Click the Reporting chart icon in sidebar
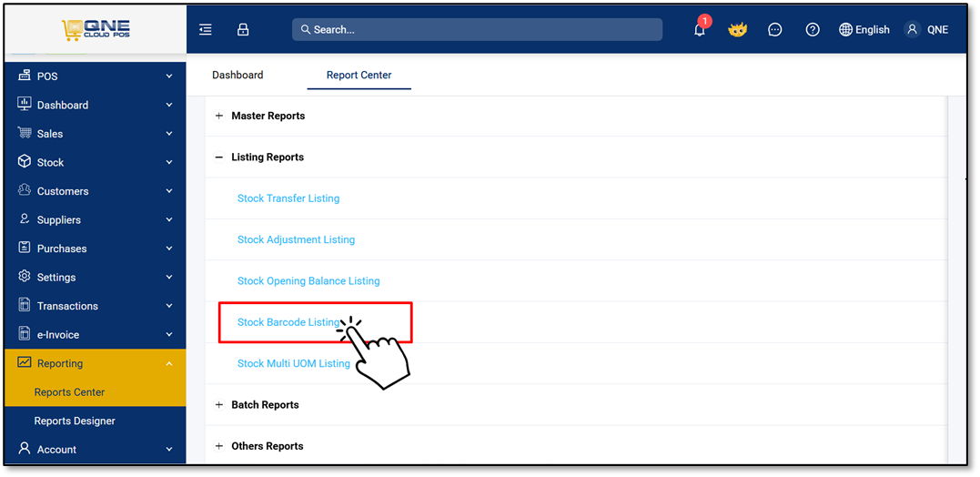This screenshot has height=477, width=980. 25,362
